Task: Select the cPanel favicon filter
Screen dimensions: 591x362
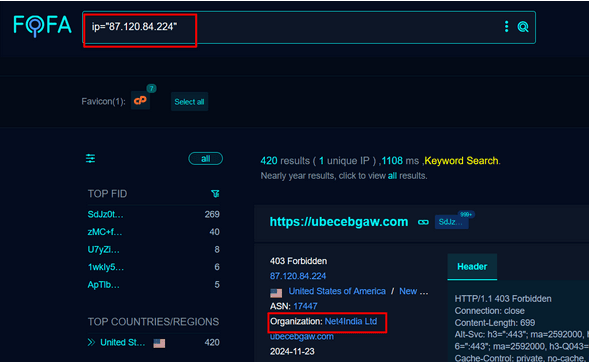Action: (x=140, y=100)
